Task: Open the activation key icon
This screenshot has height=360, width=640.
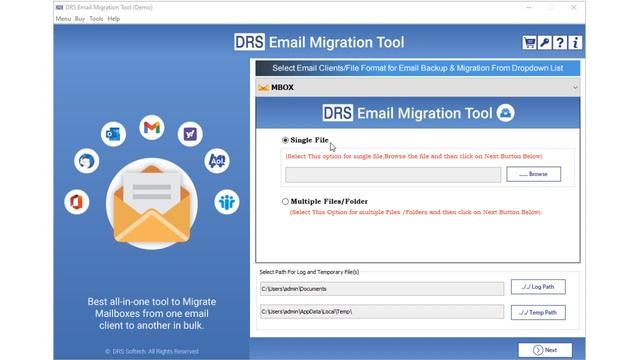Action: [x=544, y=42]
